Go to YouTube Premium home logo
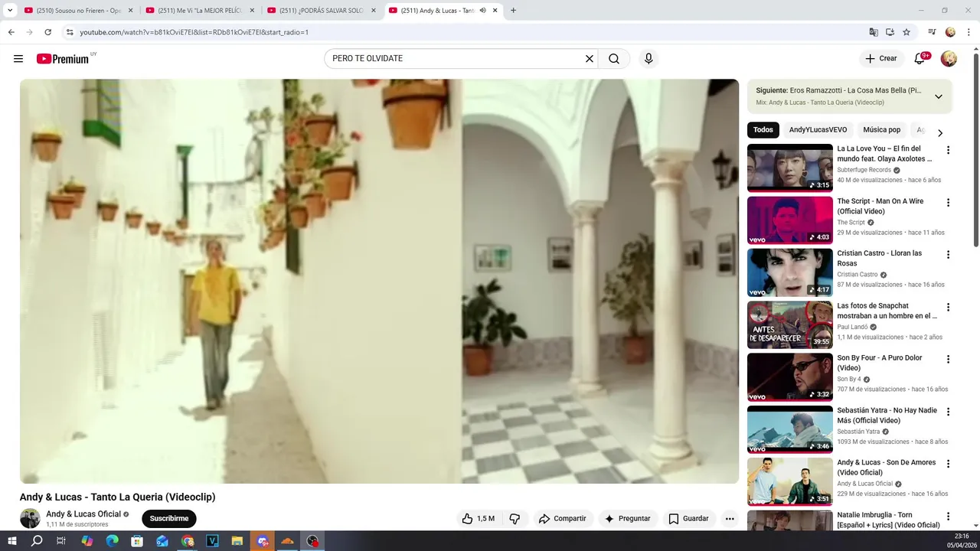980x551 pixels. [x=63, y=59]
